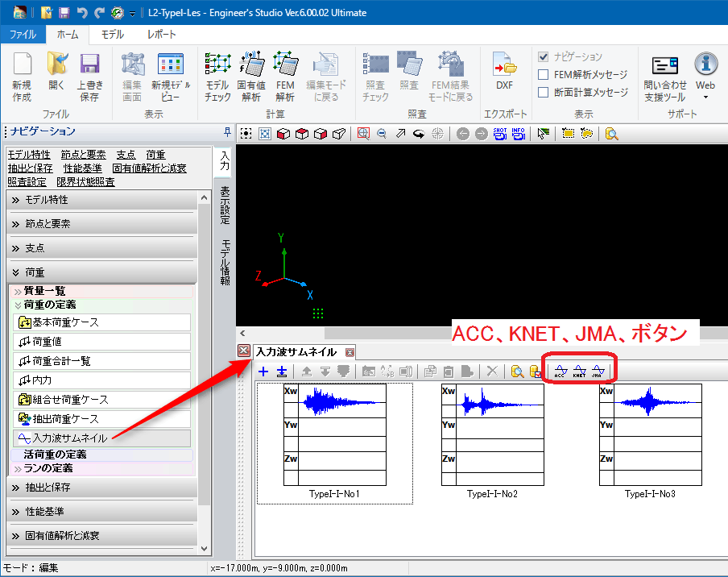Collapse the 荷重の定義 group
The image size is (728, 577).
[101, 305]
